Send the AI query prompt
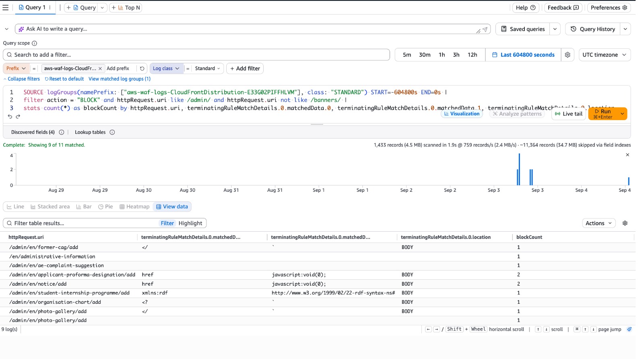 point(485,29)
